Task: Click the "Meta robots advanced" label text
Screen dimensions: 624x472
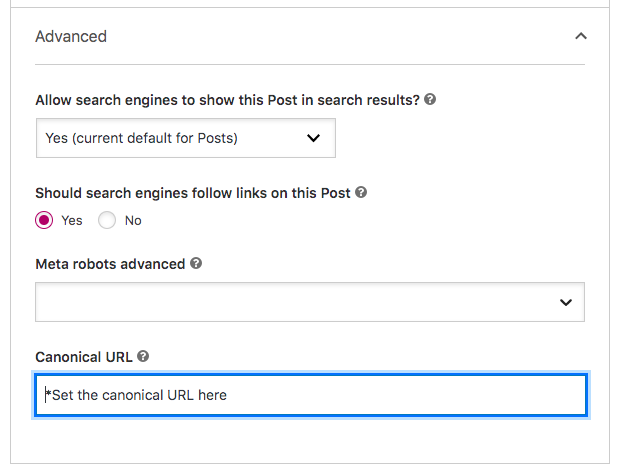Action: [x=110, y=264]
